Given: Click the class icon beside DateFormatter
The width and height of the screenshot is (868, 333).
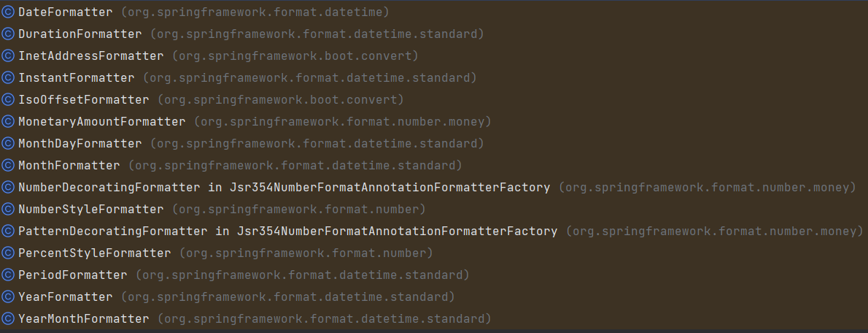Looking at the screenshot, I should pyautogui.click(x=8, y=12).
